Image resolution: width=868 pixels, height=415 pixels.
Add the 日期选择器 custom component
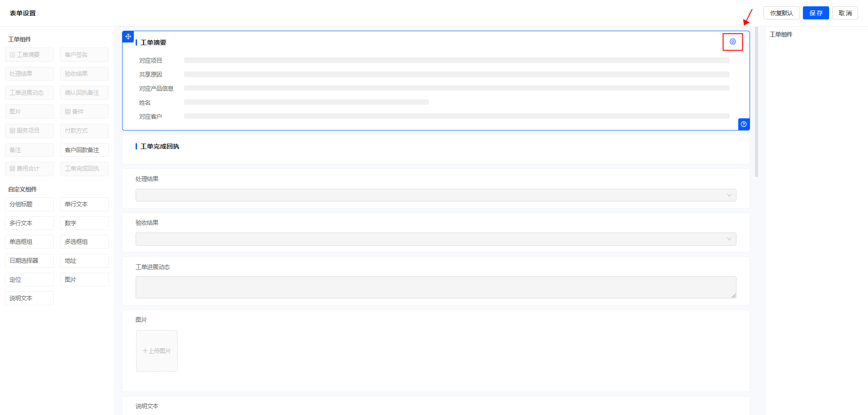29,261
